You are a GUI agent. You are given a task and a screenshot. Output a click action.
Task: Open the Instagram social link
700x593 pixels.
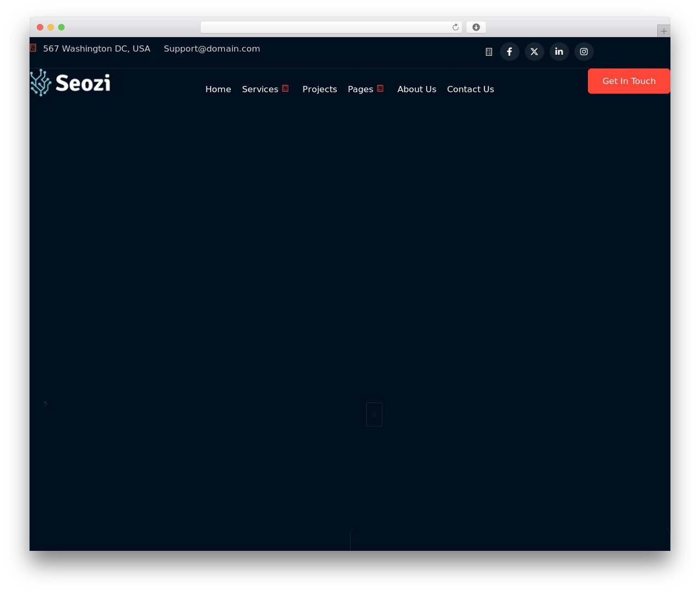click(584, 51)
